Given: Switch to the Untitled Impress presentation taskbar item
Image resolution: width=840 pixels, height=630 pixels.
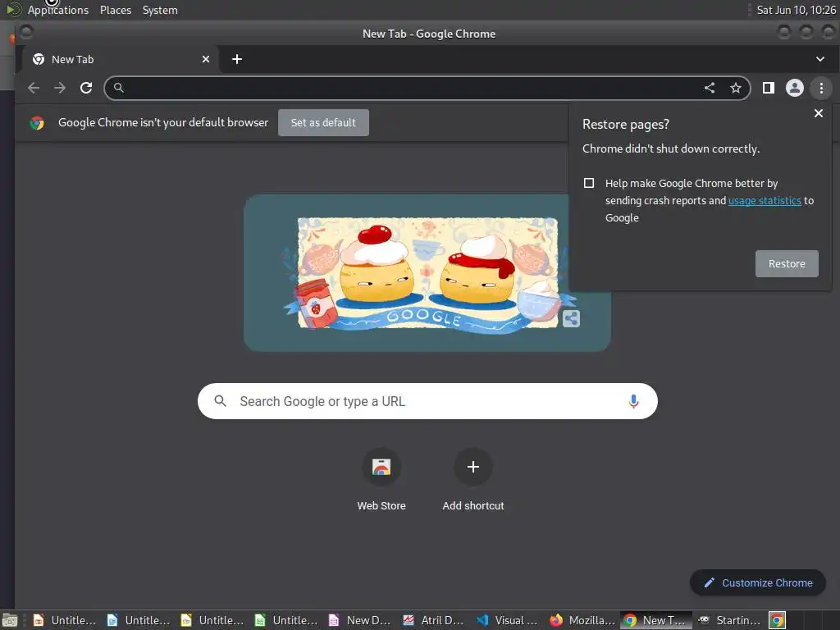Looking at the screenshot, I should pyautogui.click(x=64, y=620).
